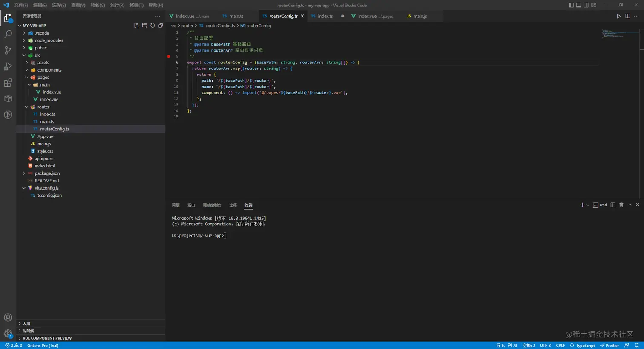Expand the VUE COMPONENT PREVIEW section
This screenshot has height=349, width=644.
pyautogui.click(x=47, y=338)
